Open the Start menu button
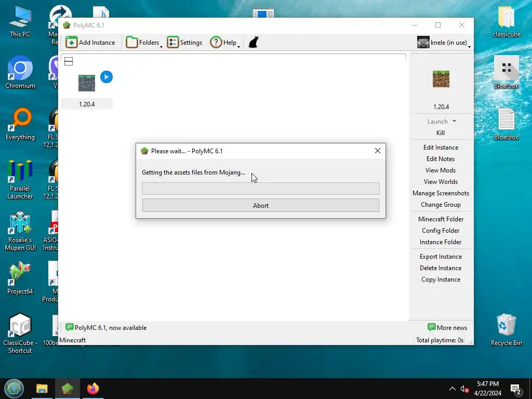This screenshot has width=532, height=399. coord(14,389)
